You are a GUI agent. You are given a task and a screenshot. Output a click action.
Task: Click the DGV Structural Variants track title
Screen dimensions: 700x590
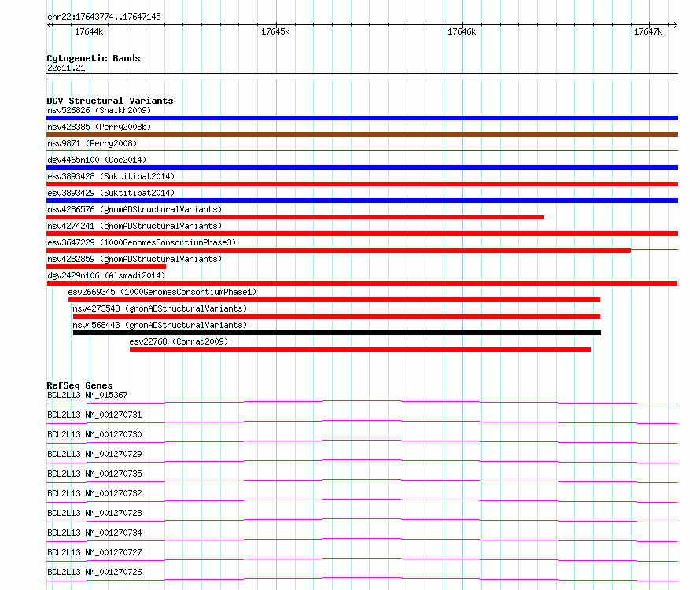tap(110, 101)
